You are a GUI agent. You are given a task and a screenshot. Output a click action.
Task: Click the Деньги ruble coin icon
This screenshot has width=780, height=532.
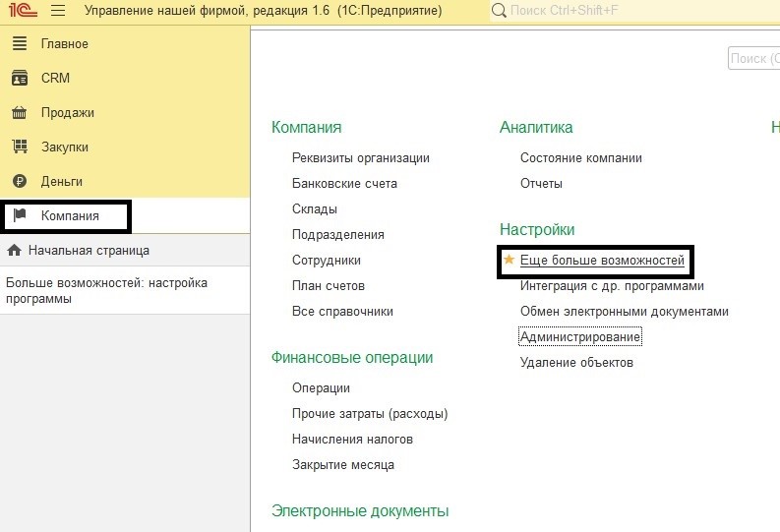click(x=19, y=182)
